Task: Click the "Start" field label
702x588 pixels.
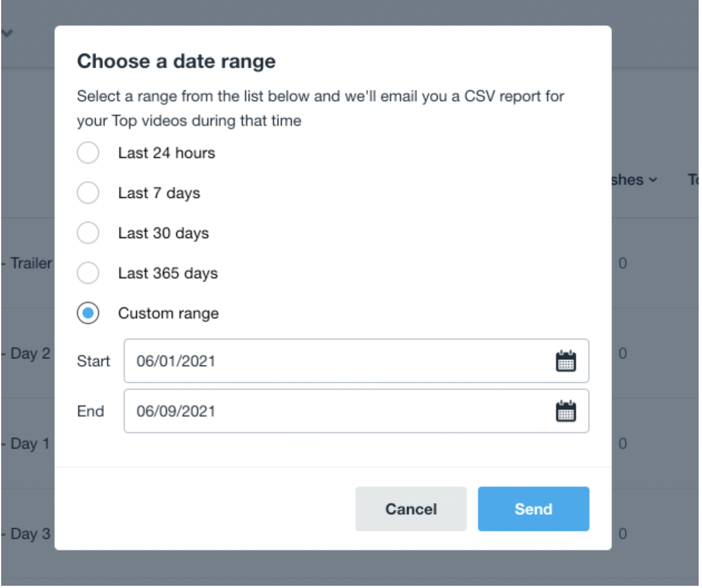Action: (93, 361)
